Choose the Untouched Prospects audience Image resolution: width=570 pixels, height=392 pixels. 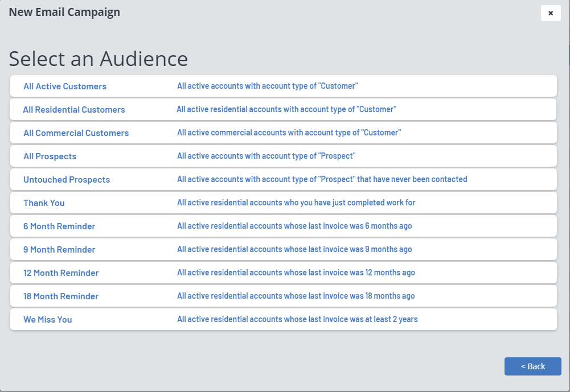(x=67, y=180)
